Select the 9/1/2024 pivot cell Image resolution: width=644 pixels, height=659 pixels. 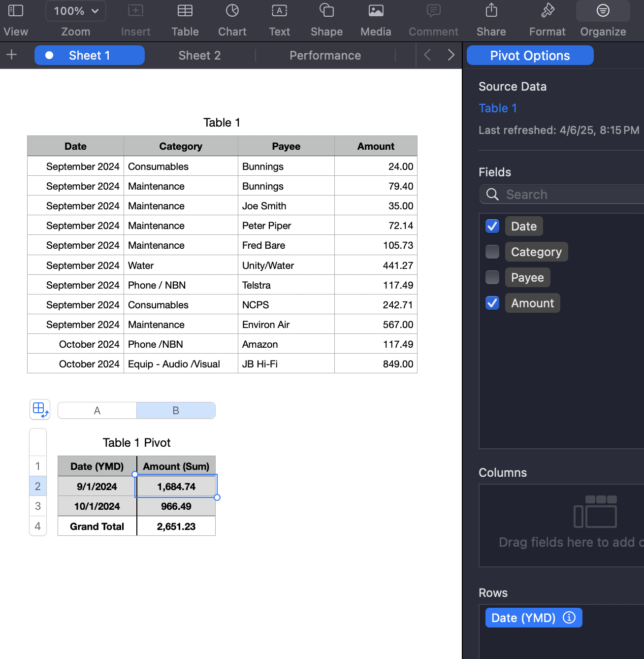point(97,486)
